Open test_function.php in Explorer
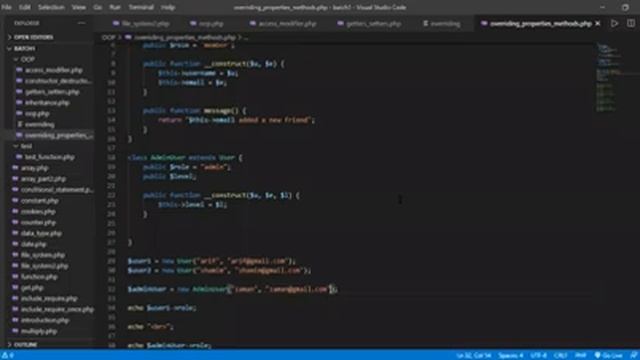This screenshot has height=360, width=640. pyautogui.click(x=49, y=157)
